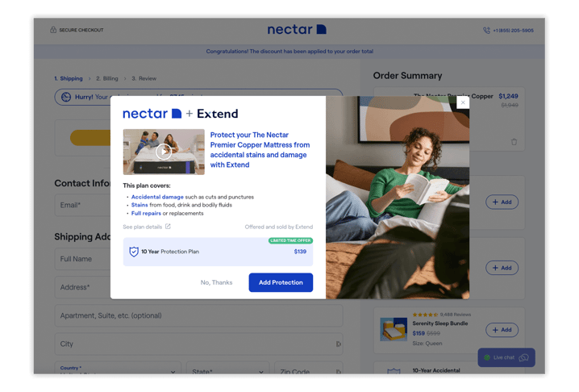Viewport: 579px width, 392px height.
Task: Select the 10 Year Protection Plan option
Action: [x=218, y=252]
